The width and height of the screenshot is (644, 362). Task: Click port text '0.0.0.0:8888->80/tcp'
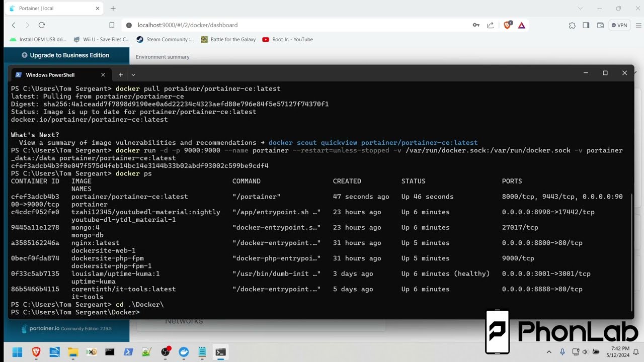542,289
